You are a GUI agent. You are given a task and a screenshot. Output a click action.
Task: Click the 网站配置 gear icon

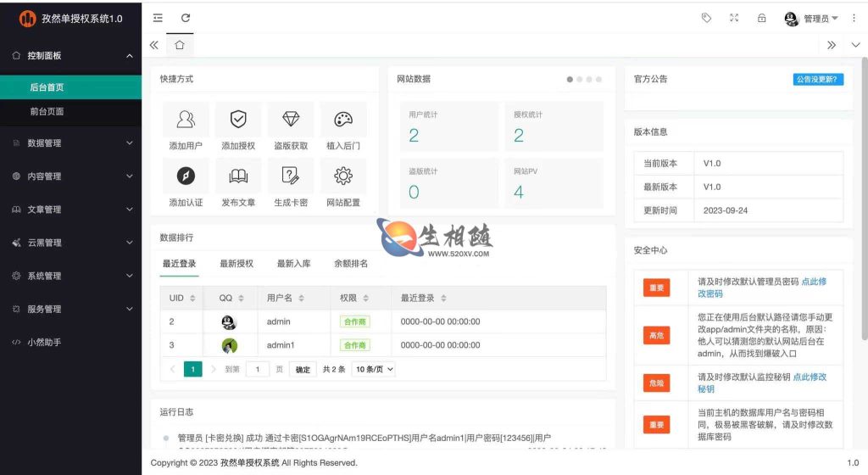click(x=343, y=176)
